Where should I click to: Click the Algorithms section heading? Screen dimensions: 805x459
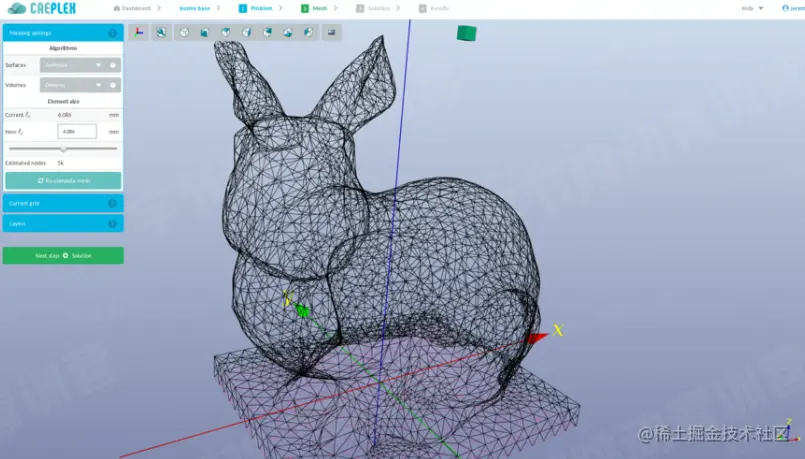click(63, 48)
